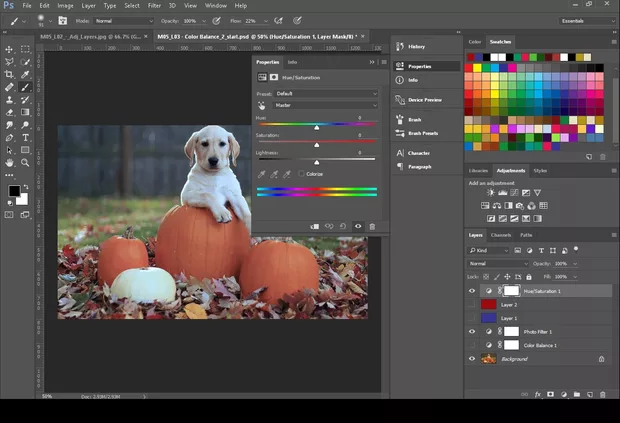Image resolution: width=620 pixels, height=423 pixels.
Task: Pick the Clone Stamp tool
Action: (x=10, y=100)
